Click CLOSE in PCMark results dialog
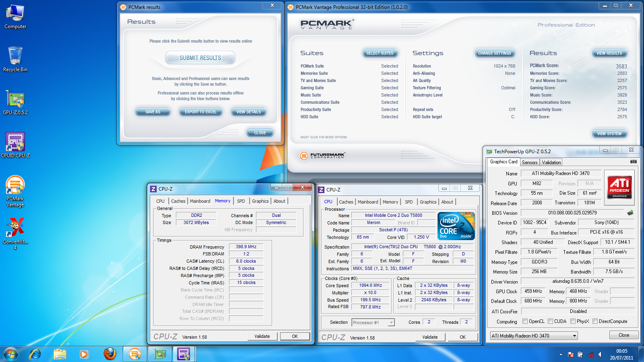The image size is (644, 362). [260, 133]
